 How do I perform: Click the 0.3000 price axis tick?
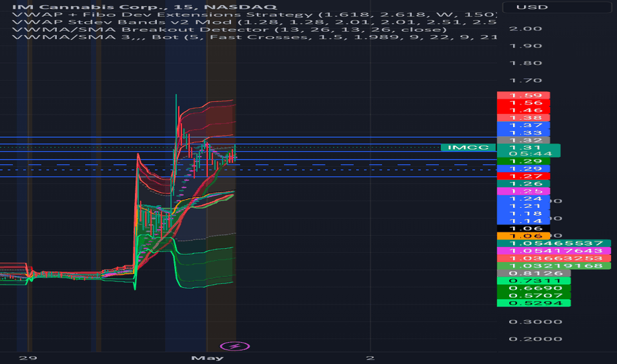(535, 322)
